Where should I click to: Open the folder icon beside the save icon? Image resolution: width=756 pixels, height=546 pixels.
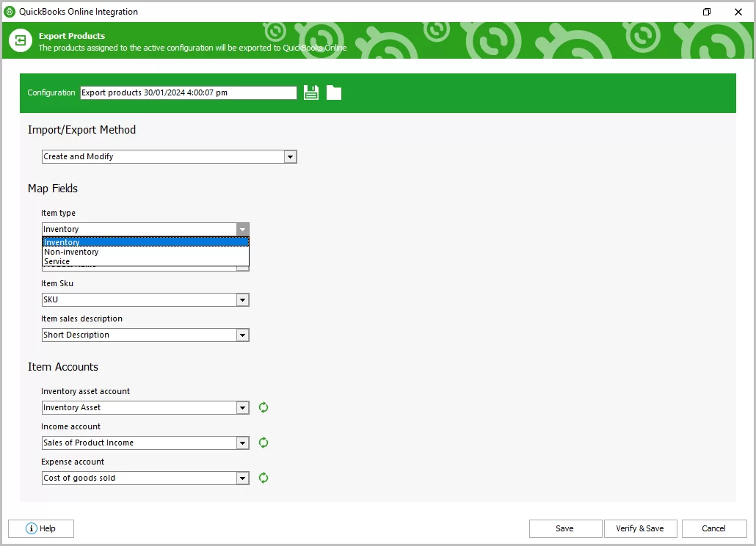pos(334,92)
